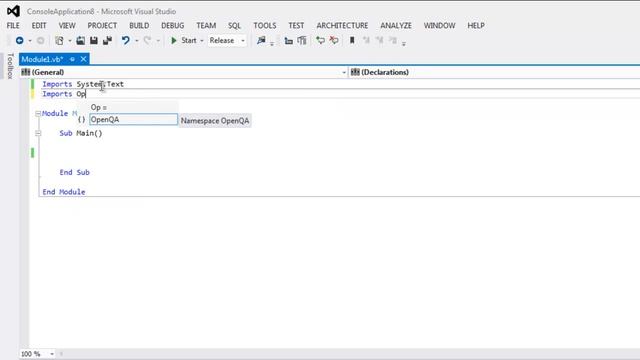The image size is (640, 360).
Task: Click the increase indent toolbar icon
Action: click(302, 40)
